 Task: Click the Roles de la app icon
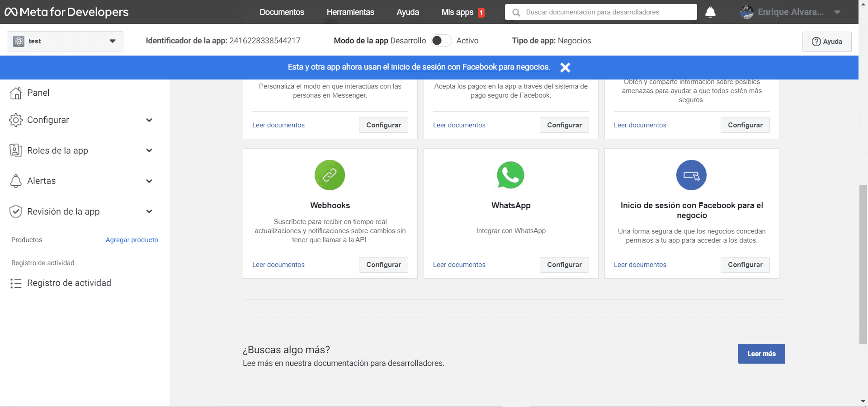click(x=16, y=150)
